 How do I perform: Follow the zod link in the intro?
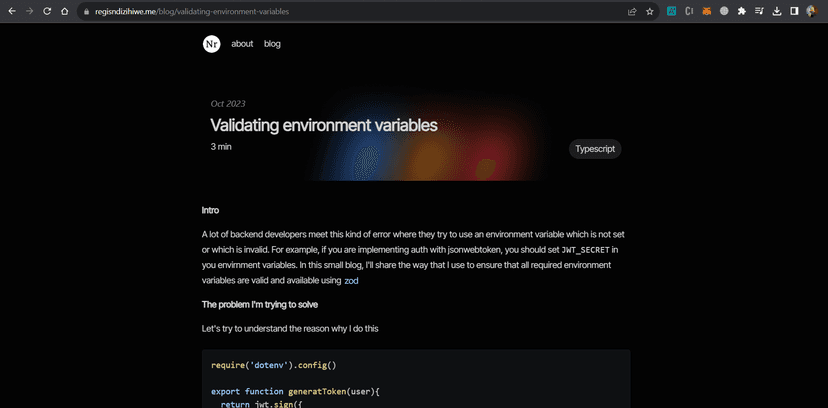(351, 282)
